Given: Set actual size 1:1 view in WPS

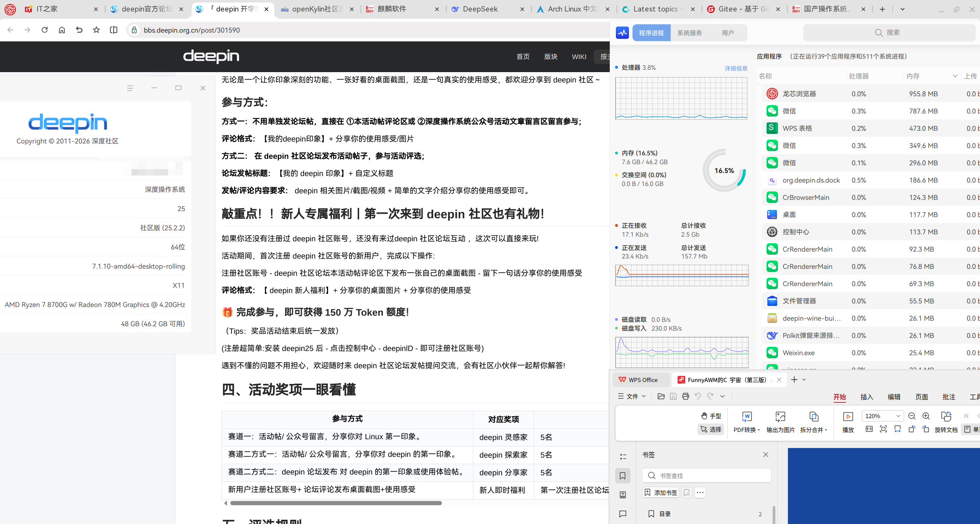Looking at the screenshot, I should [x=869, y=429].
